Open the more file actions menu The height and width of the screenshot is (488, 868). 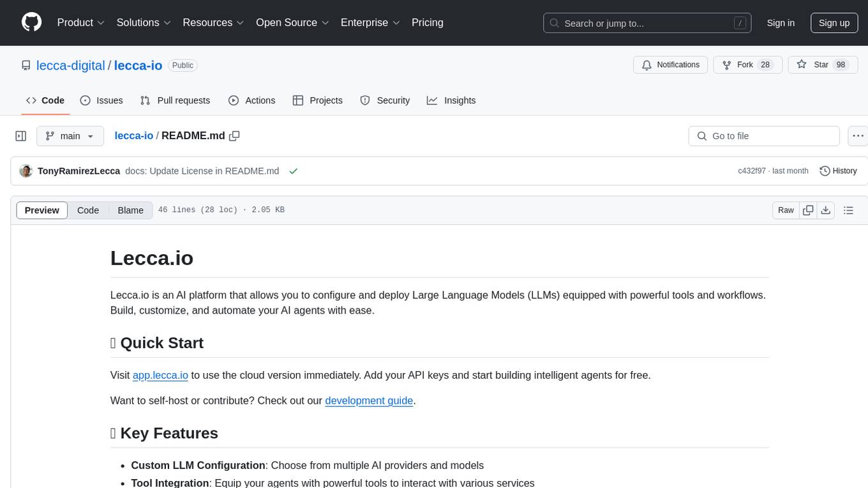coord(858,136)
